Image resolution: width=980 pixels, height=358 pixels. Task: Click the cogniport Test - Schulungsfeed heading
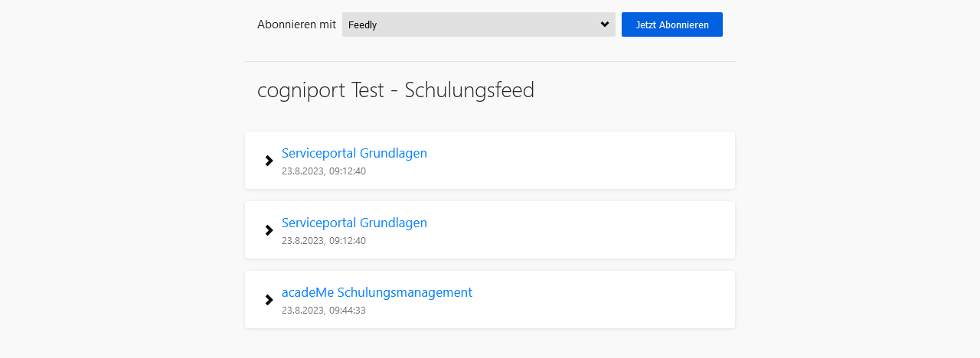[396, 90]
